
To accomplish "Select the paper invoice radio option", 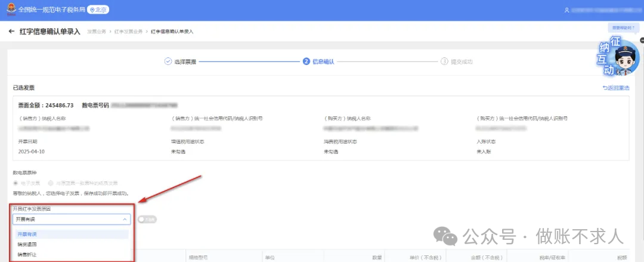I will click(83, 183).
